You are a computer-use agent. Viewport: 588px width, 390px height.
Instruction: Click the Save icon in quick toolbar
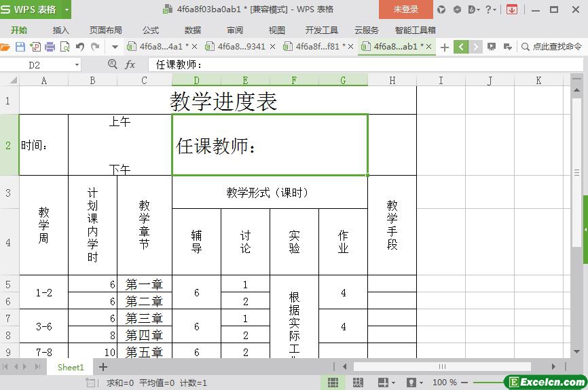pos(20,47)
